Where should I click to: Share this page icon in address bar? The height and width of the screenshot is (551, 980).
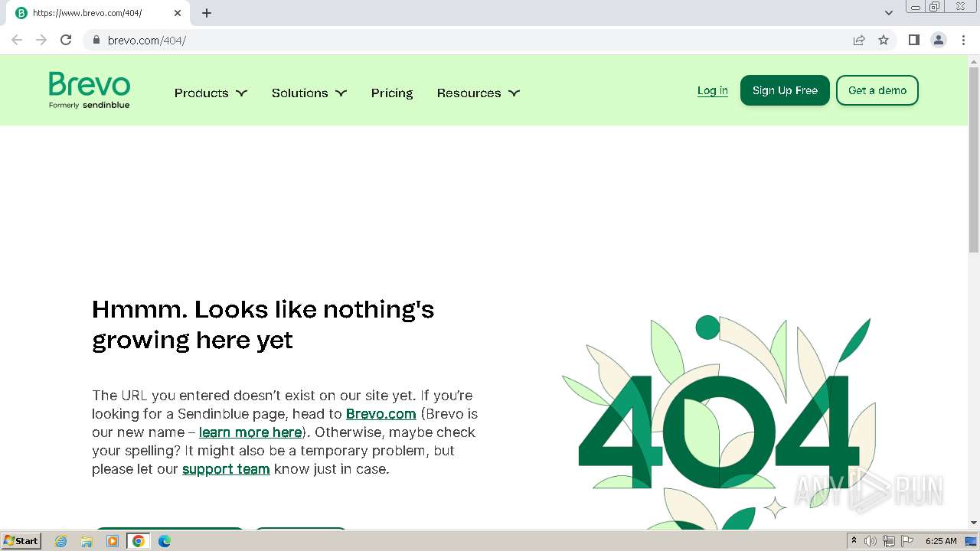coord(859,40)
